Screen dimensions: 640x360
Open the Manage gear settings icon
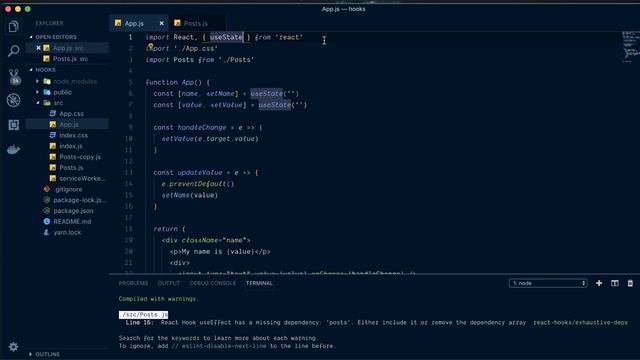pos(13,347)
